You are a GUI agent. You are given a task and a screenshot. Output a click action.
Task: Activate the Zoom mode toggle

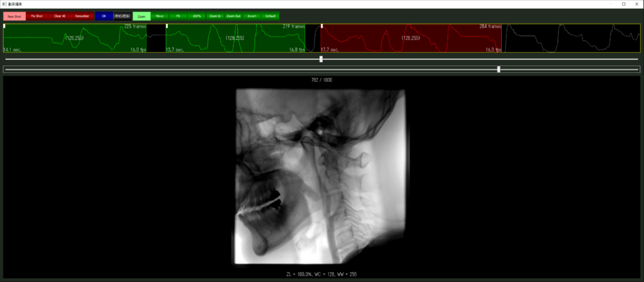[x=142, y=16]
